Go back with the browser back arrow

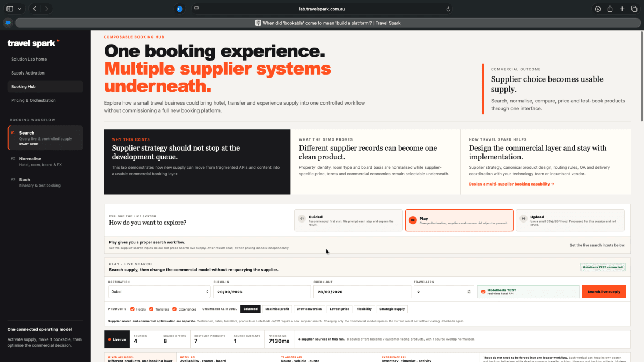pyautogui.click(x=35, y=9)
